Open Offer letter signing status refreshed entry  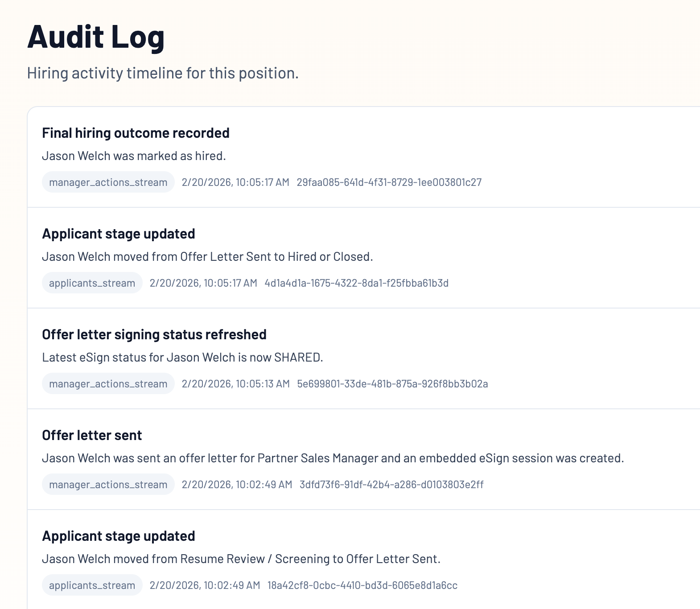click(x=154, y=334)
